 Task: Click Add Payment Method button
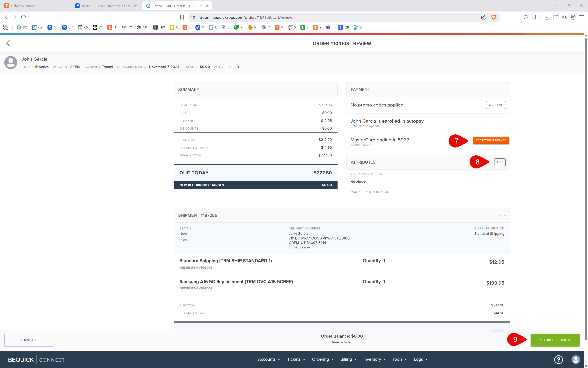click(491, 141)
